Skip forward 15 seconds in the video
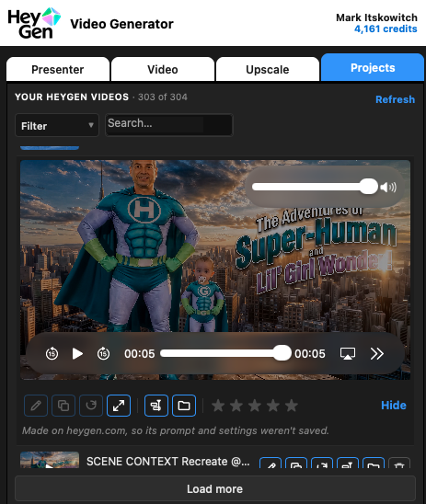426x504 pixels. (103, 353)
